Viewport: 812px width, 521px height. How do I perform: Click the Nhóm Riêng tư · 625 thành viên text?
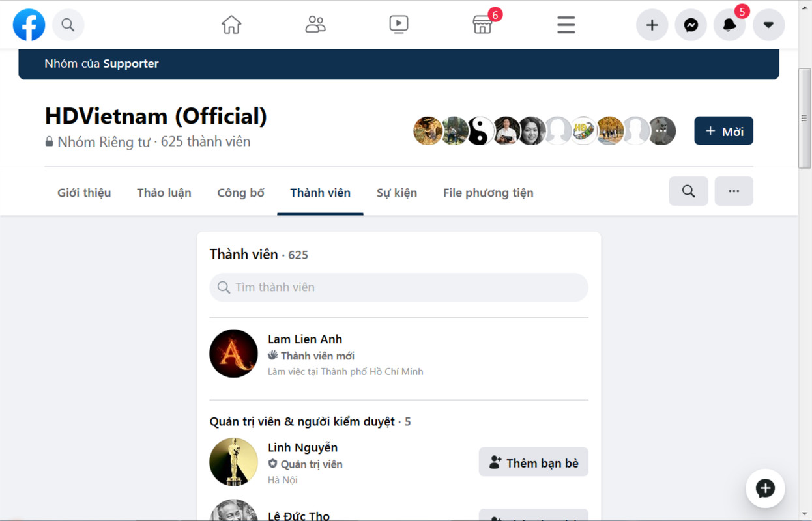click(x=154, y=141)
